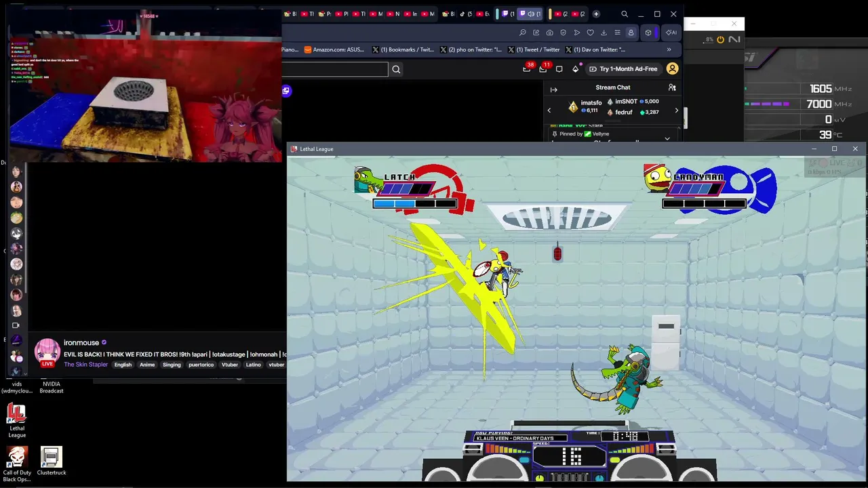Click the power icon in overclocking window
Image resolution: width=868 pixels, height=488 pixels.
720,40
